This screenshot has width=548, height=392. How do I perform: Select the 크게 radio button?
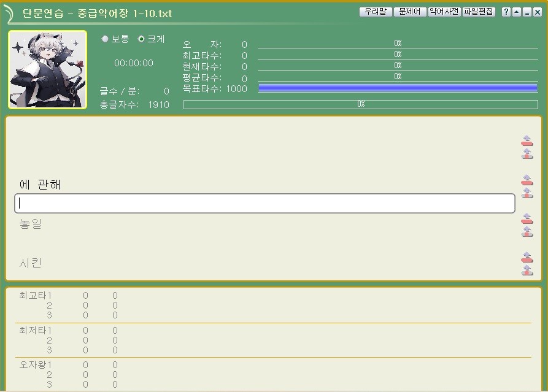141,39
